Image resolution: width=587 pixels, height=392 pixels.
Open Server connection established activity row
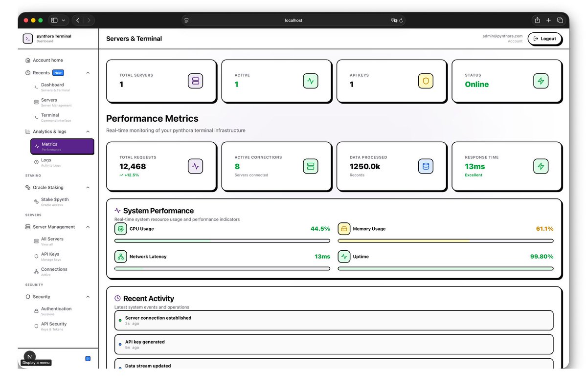click(334, 320)
